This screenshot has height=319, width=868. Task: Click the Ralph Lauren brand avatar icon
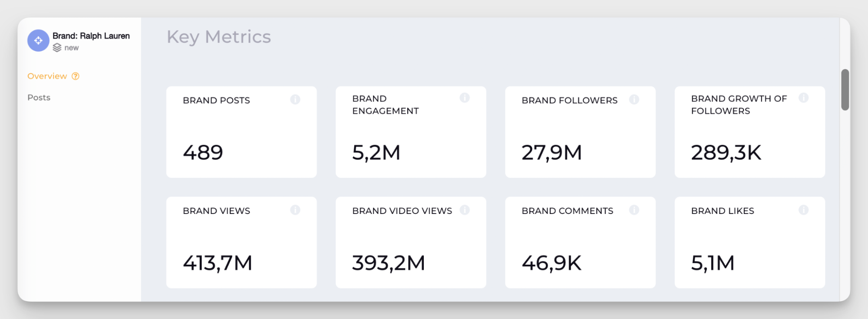(x=38, y=41)
